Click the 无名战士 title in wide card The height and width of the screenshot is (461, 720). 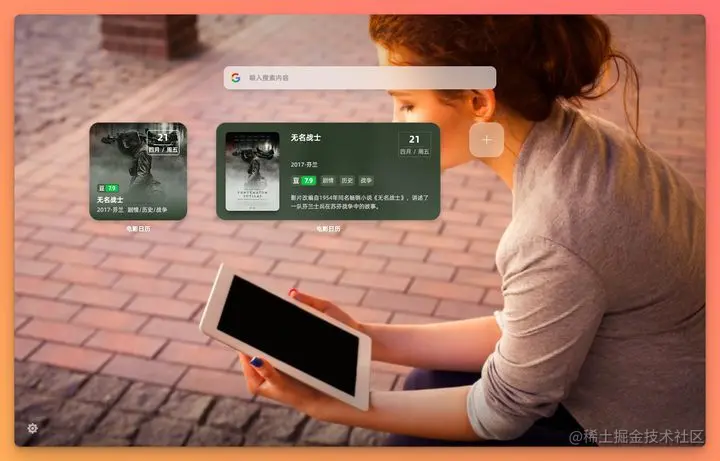(306, 138)
